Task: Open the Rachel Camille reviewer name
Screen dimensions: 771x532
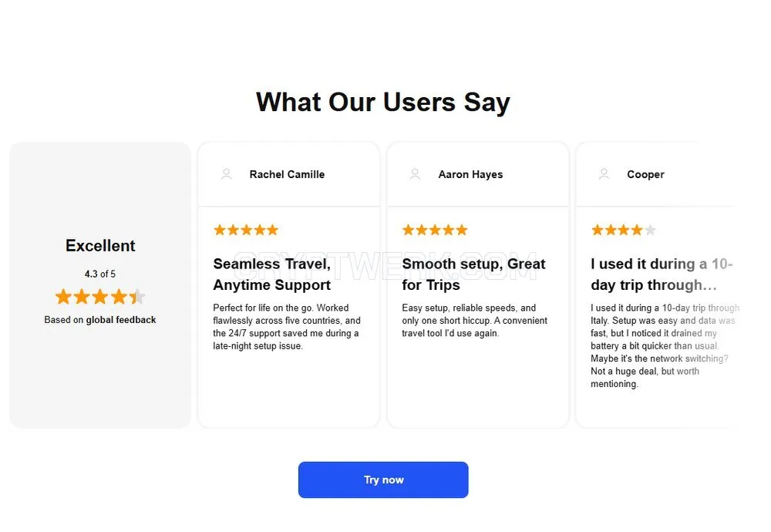Action: (287, 174)
